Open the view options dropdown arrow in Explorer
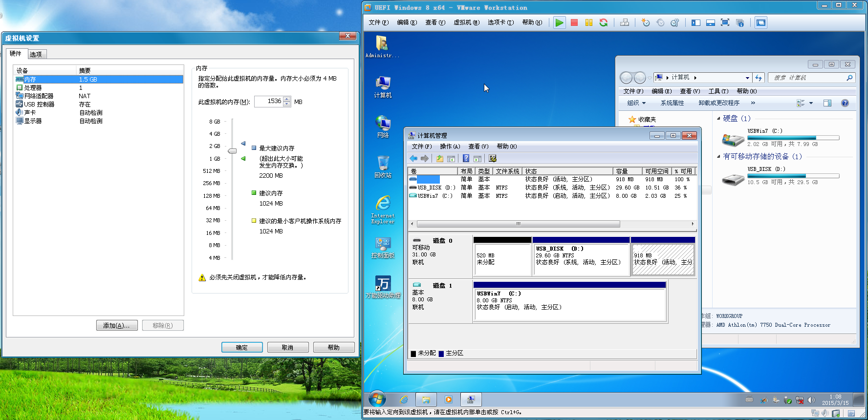This screenshot has width=868, height=420. (811, 103)
